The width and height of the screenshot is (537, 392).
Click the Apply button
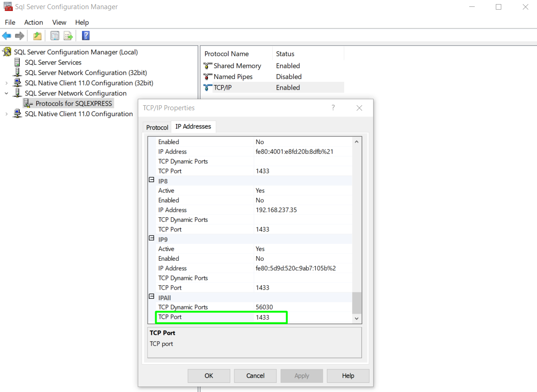tap(302, 376)
